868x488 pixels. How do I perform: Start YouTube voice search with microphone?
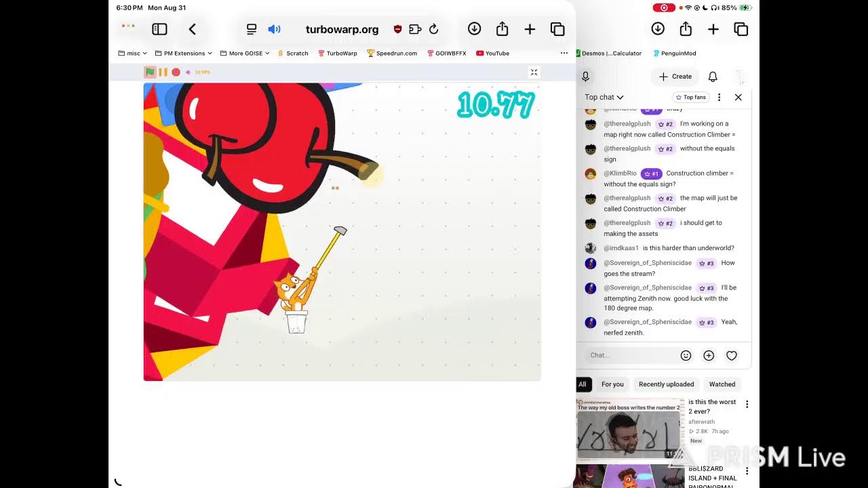(585, 77)
